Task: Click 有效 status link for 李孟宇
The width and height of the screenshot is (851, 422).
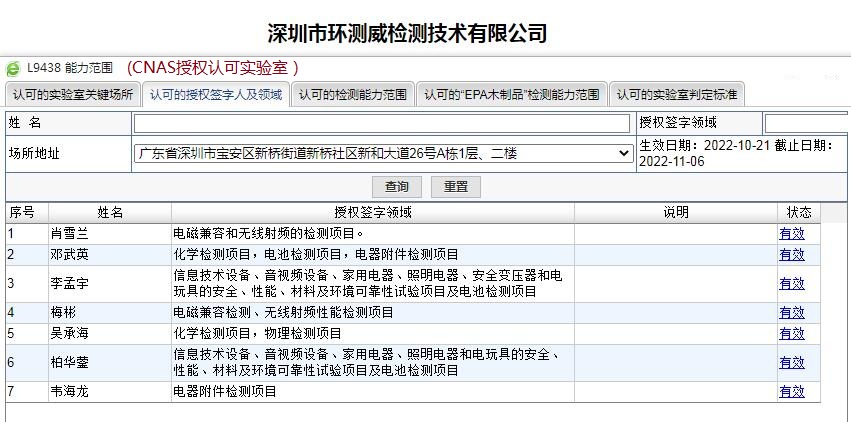Action: (x=792, y=283)
